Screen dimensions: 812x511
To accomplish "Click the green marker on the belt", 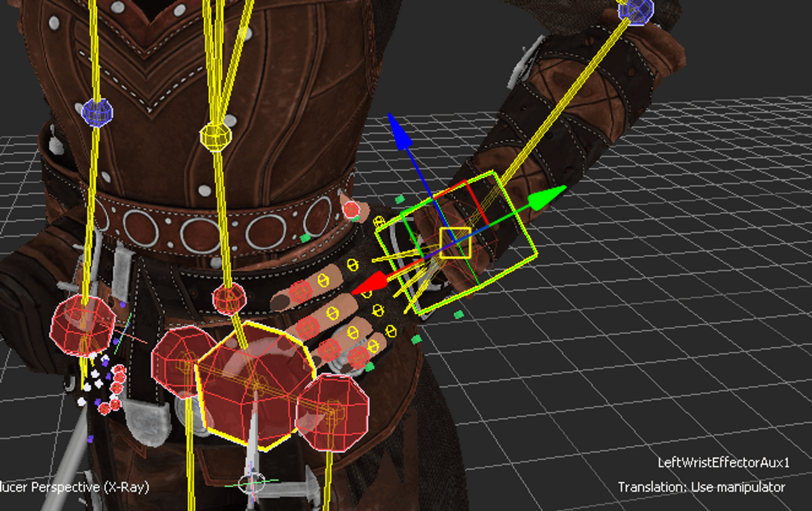I will tap(306, 238).
